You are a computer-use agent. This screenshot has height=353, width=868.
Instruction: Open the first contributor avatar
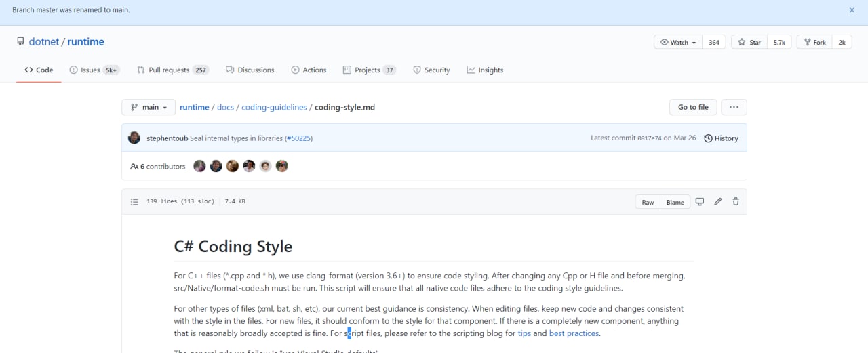click(199, 166)
